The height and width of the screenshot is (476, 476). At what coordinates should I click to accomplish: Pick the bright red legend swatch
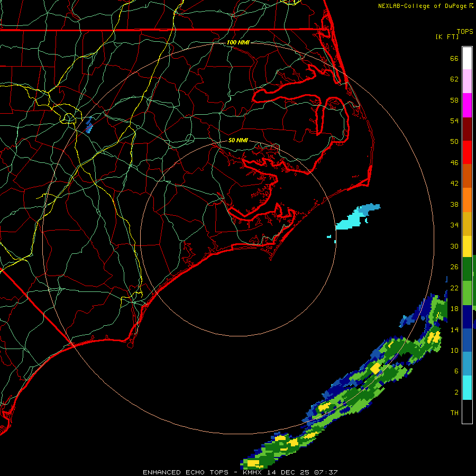click(x=467, y=152)
